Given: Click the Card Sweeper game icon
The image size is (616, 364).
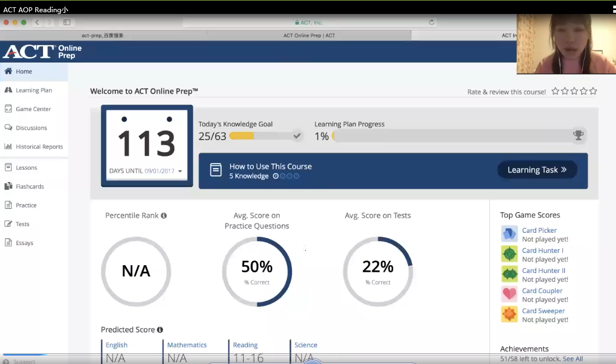Looking at the screenshot, I should pos(509,314).
